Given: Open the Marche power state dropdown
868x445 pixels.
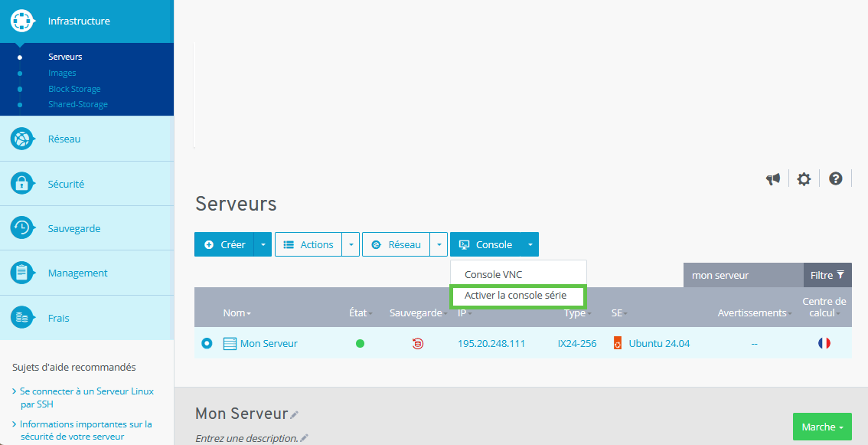Looking at the screenshot, I should click(823, 427).
